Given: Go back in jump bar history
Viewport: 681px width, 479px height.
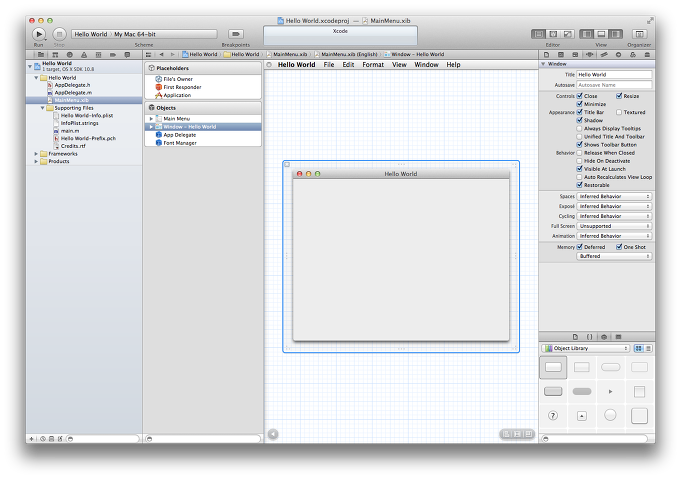Looking at the screenshot, I should point(162,55).
